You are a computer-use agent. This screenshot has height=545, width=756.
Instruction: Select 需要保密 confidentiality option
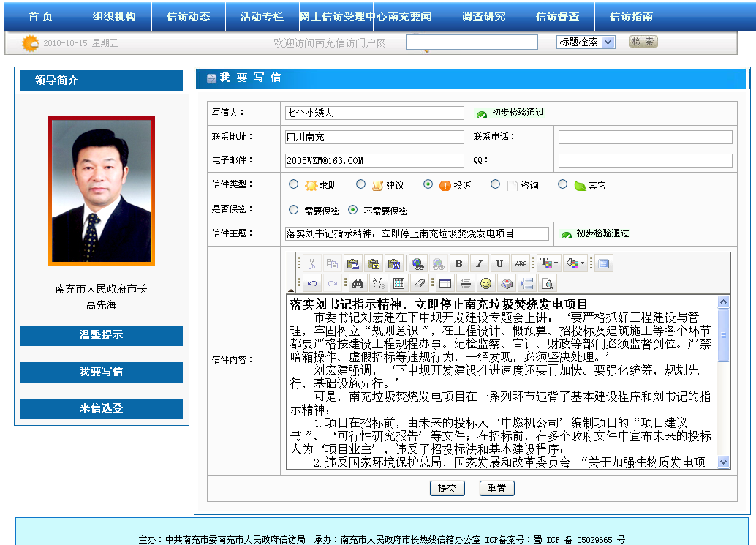[x=294, y=210]
